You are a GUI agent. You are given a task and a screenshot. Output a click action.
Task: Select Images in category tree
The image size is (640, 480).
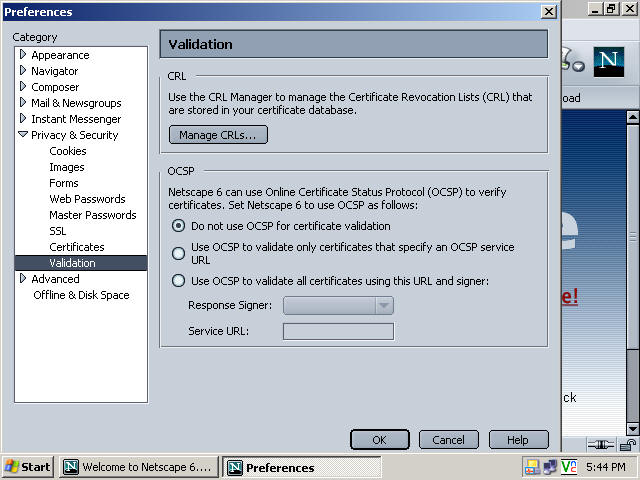click(x=67, y=167)
